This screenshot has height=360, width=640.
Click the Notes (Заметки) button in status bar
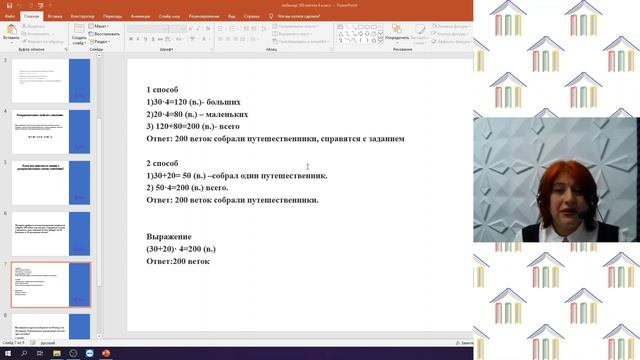[464, 343]
